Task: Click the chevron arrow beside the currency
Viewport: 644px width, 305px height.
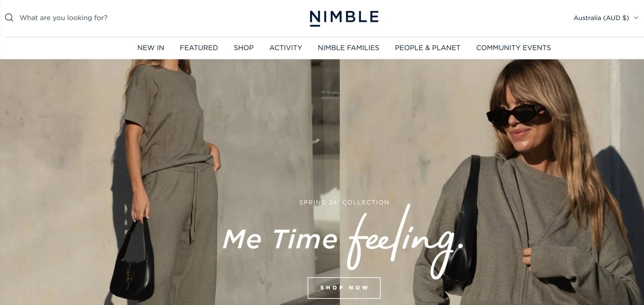Action: [636, 18]
